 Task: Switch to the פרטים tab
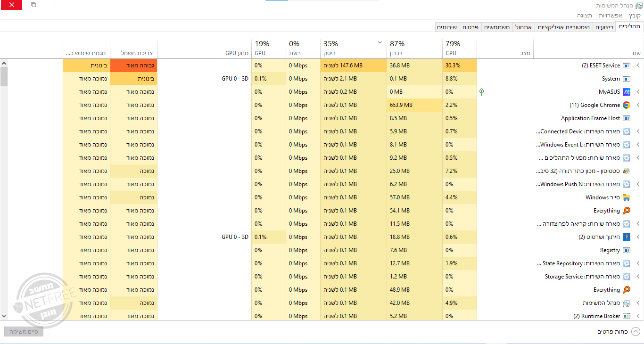coord(471,27)
